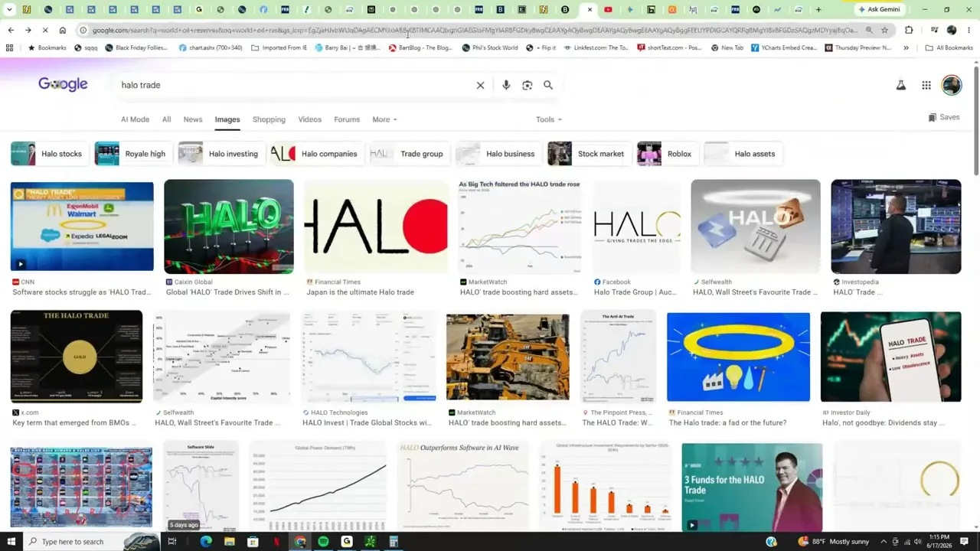Viewport: 980px width, 551px height.
Task: Click the Google search input field
Action: click(295, 85)
